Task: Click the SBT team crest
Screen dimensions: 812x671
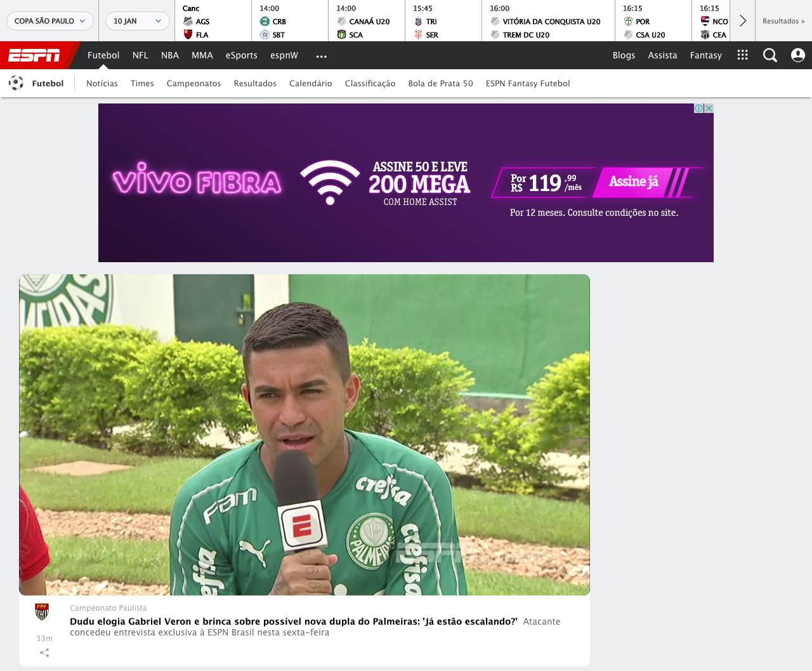Action: coord(265,34)
